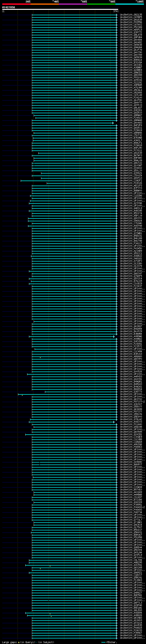Select label UniRef100_P39951
The height and width of the screenshot is (644, 146).
pos(131,505)
